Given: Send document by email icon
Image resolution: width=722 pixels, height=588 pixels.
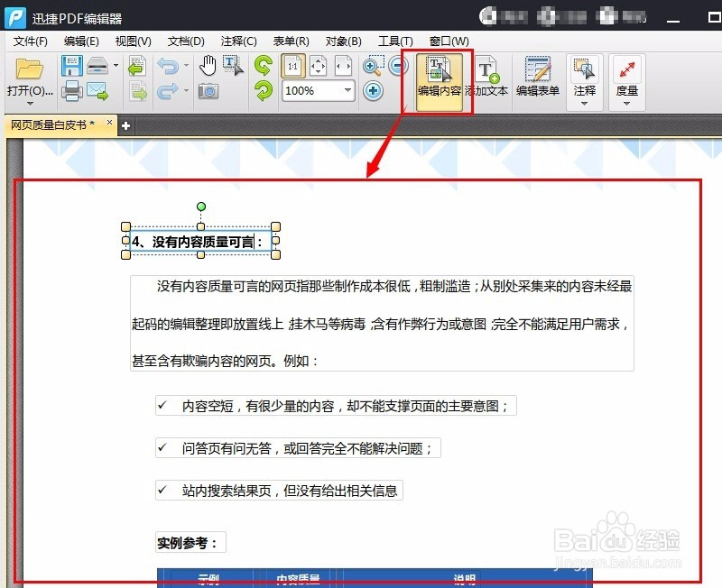Looking at the screenshot, I should 97,91.
